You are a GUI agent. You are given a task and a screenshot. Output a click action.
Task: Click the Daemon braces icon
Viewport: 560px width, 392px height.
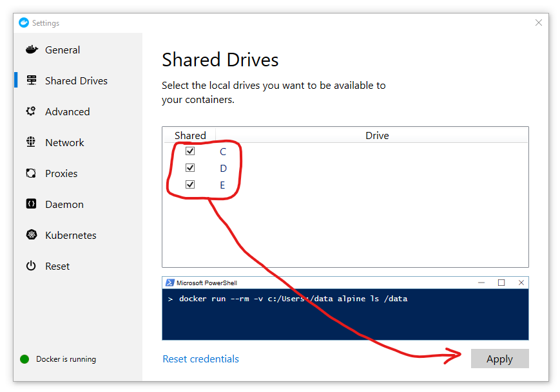click(31, 204)
